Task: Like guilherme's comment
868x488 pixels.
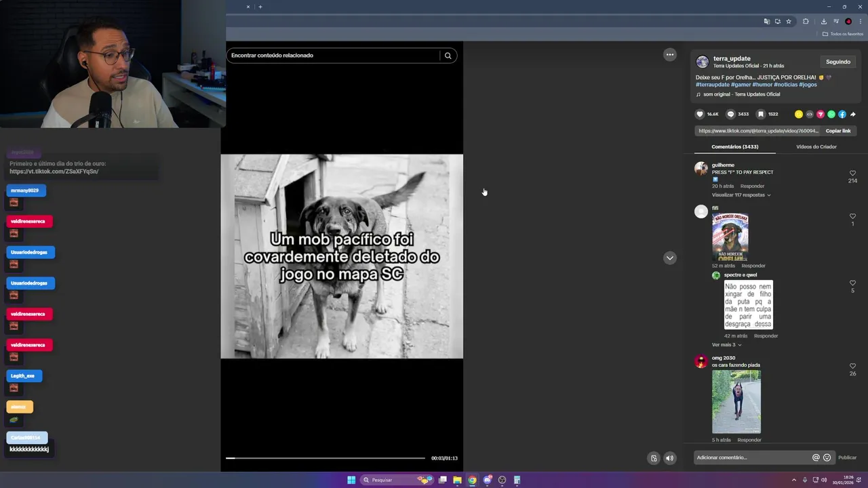Action: pyautogui.click(x=852, y=174)
